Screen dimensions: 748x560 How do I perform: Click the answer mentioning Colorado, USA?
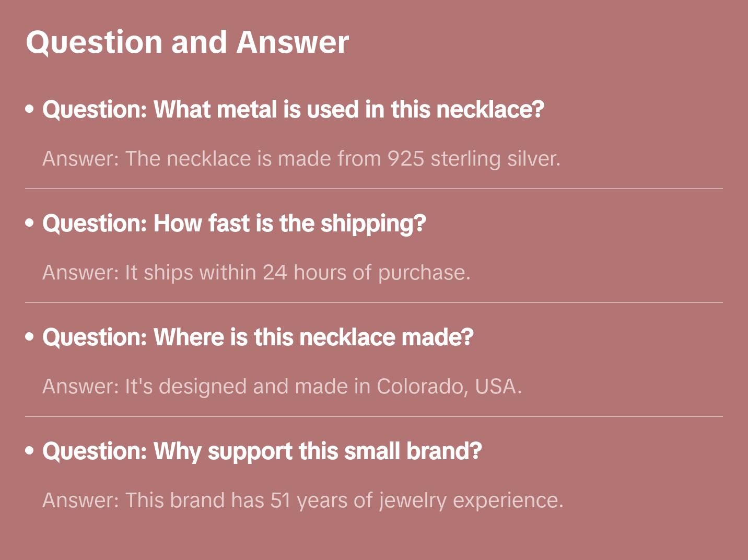click(x=282, y=387)
